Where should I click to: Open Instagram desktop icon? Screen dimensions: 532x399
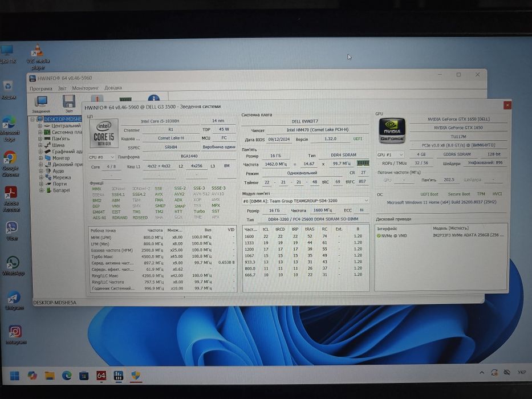point(15,335)
